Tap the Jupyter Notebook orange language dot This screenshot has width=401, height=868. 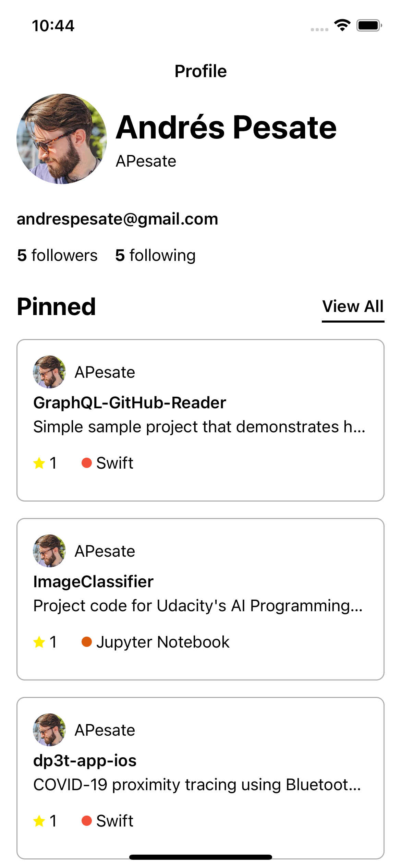point(87,642)
